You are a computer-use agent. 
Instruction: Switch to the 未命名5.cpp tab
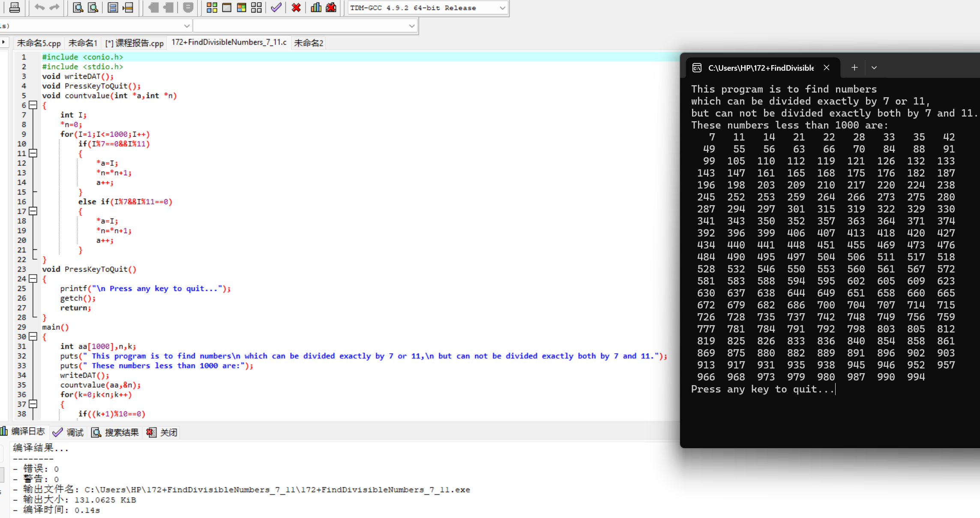(39, 43)
